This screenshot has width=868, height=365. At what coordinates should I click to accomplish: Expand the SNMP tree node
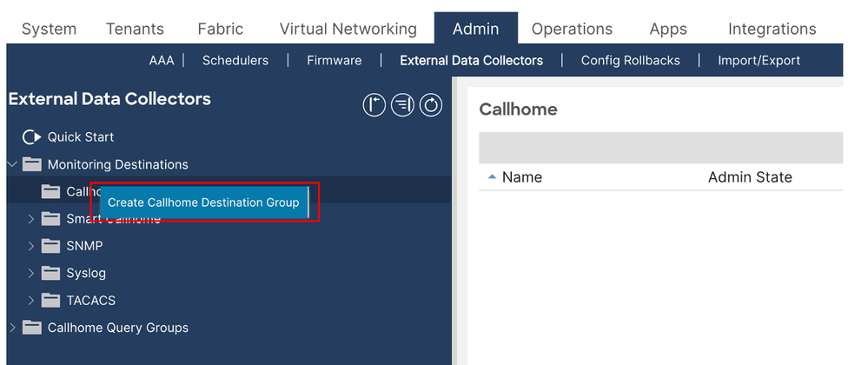31,246
